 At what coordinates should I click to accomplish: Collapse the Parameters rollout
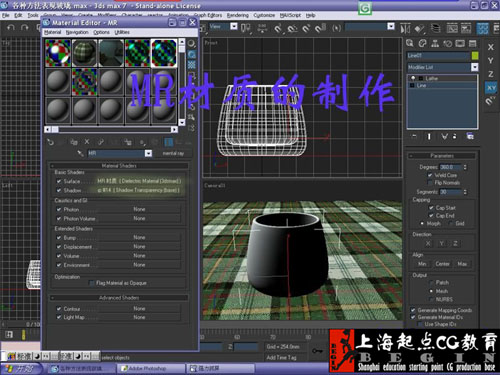442,156
